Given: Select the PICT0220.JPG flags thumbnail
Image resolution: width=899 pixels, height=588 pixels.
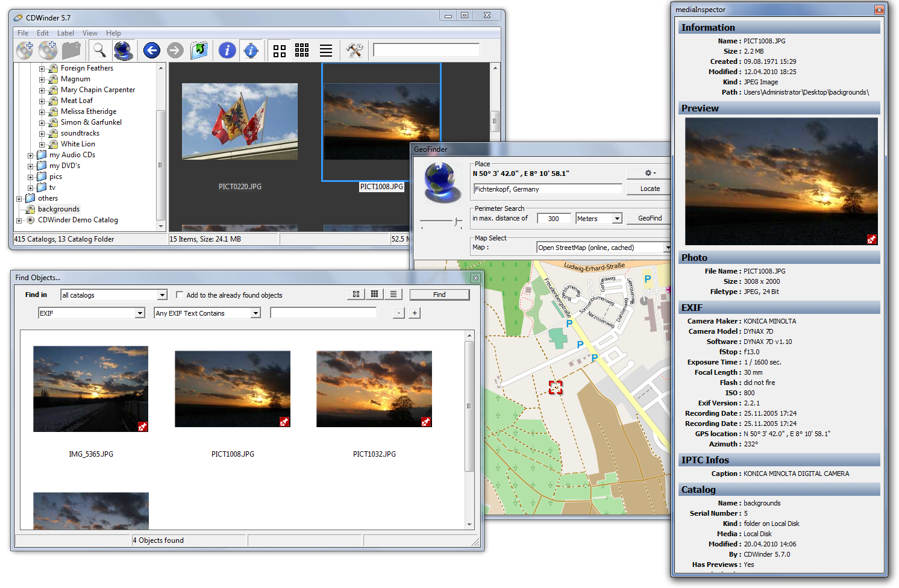Looking at the screenshot, I should coord(240,121).
